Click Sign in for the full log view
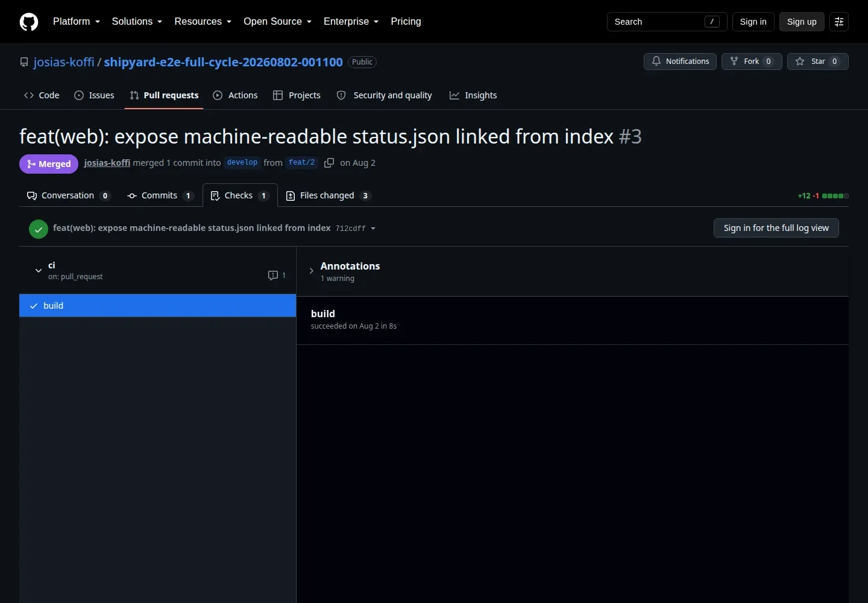Image resolution: width=868 pixels, height=603 pixels. click(776, 228)
